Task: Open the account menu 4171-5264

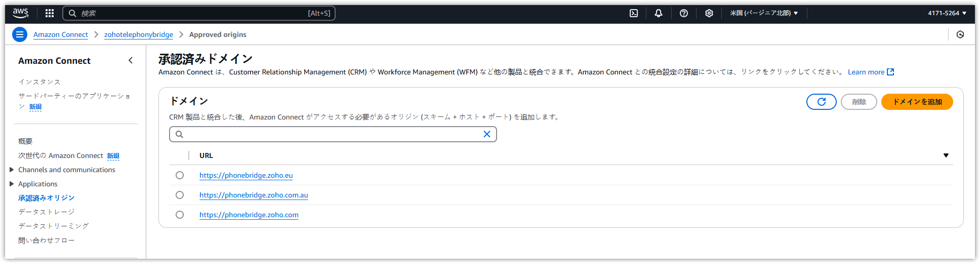Action: (x=947, y=13)
